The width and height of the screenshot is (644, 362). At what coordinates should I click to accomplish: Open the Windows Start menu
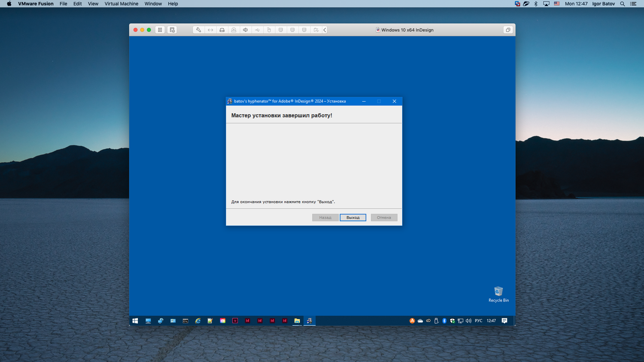[x=135, y=321]
